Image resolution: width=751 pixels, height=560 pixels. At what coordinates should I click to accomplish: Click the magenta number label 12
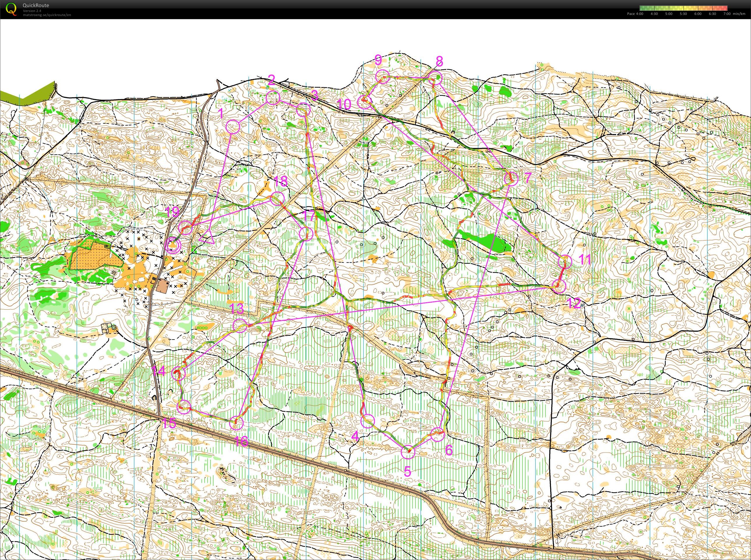(574, 303)
